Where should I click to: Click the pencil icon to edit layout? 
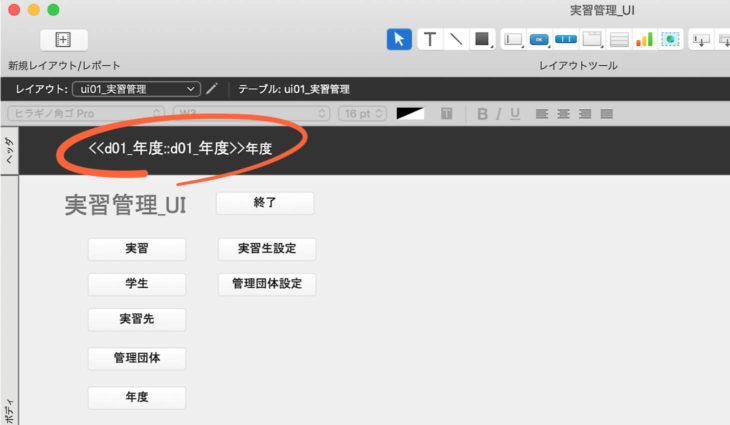click(212, 89)
